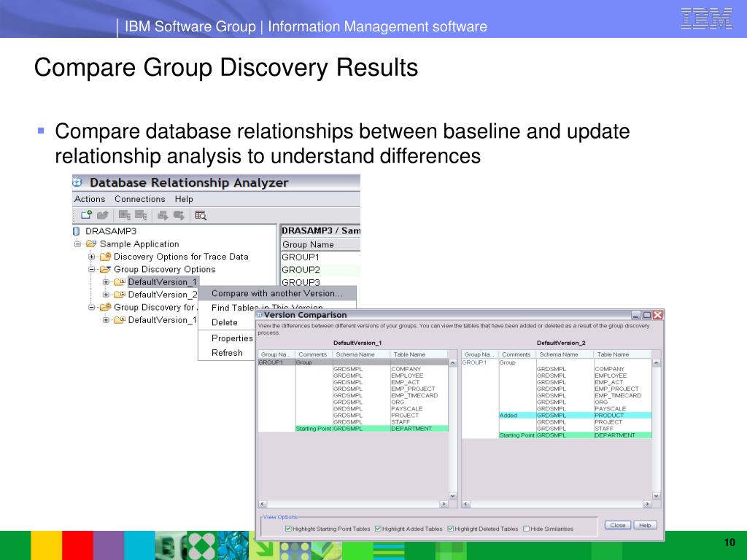Click Table Name header in DefaultVersion_1 pane
Viewport: 747px width, 560px height.
(419, 354)
